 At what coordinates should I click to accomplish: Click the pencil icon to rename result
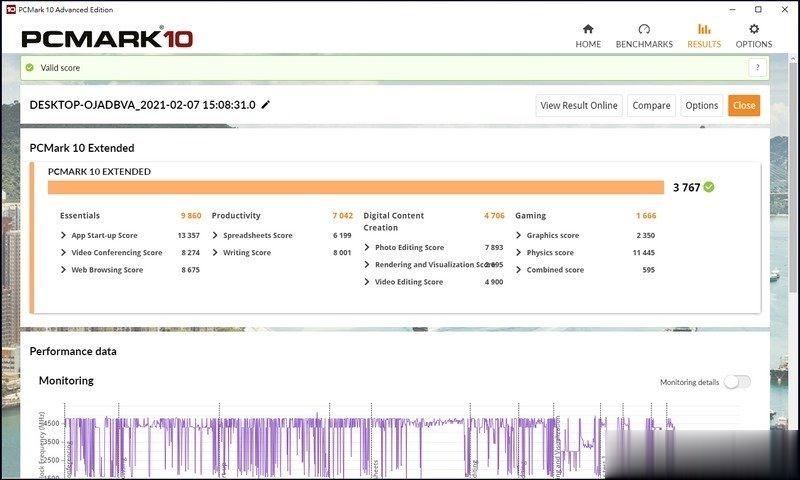pyautogui.click(x=265, y=105)
